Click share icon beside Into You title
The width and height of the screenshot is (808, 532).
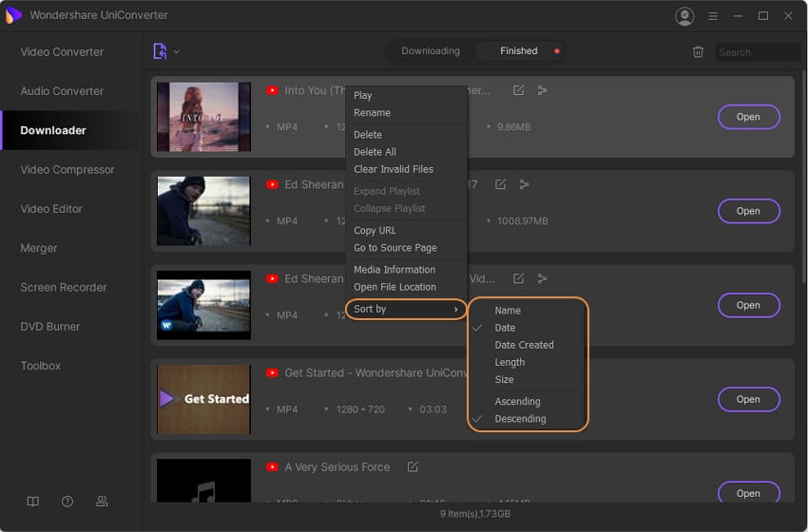pos(542,90)
